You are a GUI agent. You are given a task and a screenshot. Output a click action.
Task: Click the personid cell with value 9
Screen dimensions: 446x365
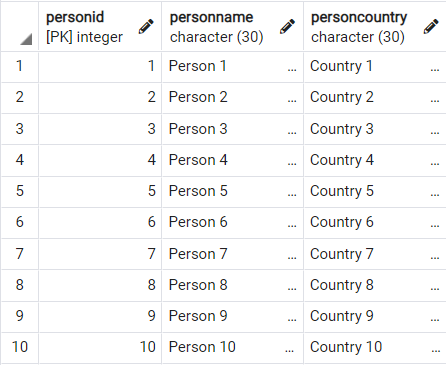pos(100,316)
